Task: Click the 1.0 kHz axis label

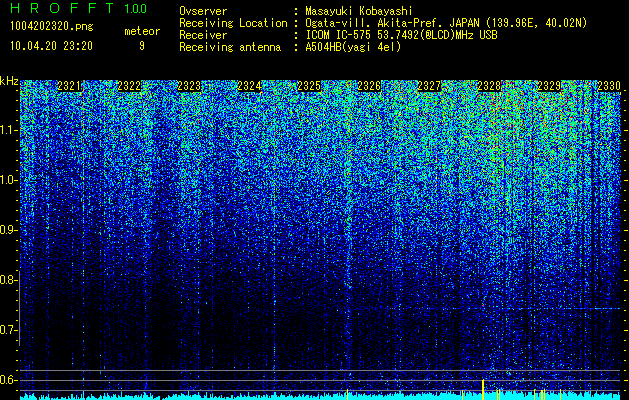Action: point(7,180)
